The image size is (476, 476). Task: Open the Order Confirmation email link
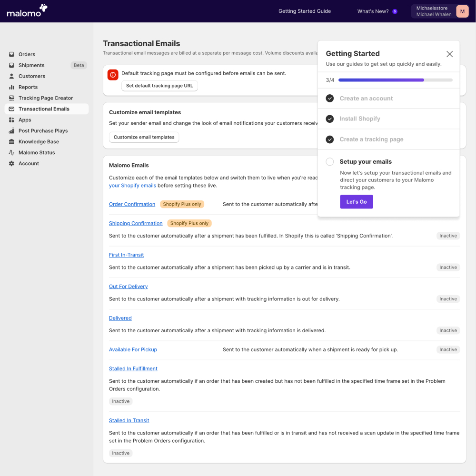pyautogui.click(x=132, y=204)
